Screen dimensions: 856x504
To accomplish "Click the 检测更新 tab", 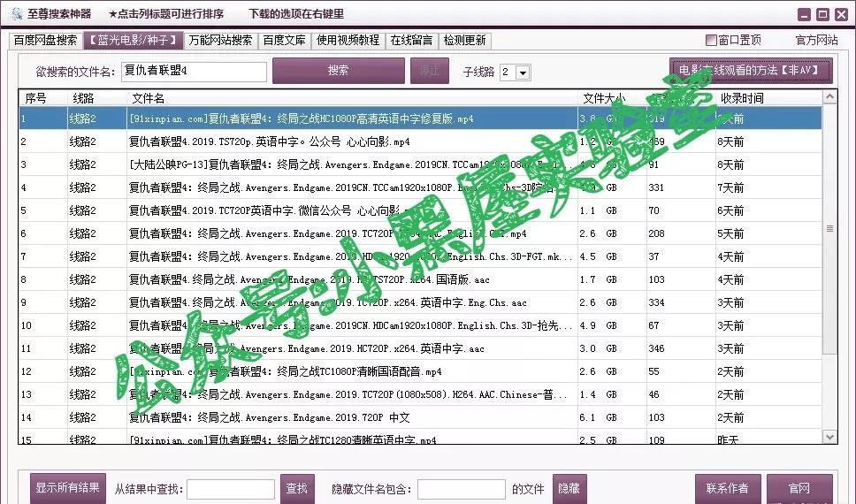I will pyautogui.click(x=464, y=41).
